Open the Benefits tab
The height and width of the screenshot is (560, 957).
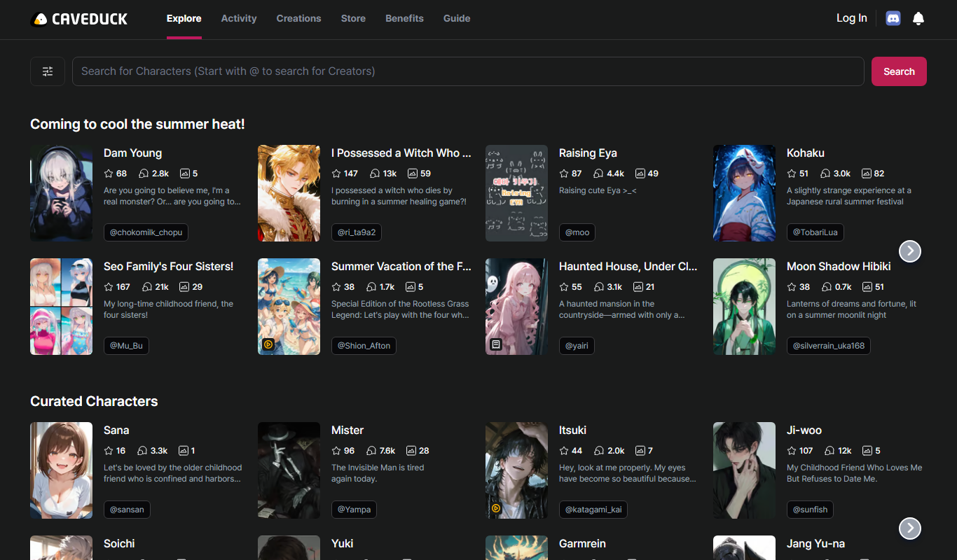pyautogui.click(x=404, y=19)
